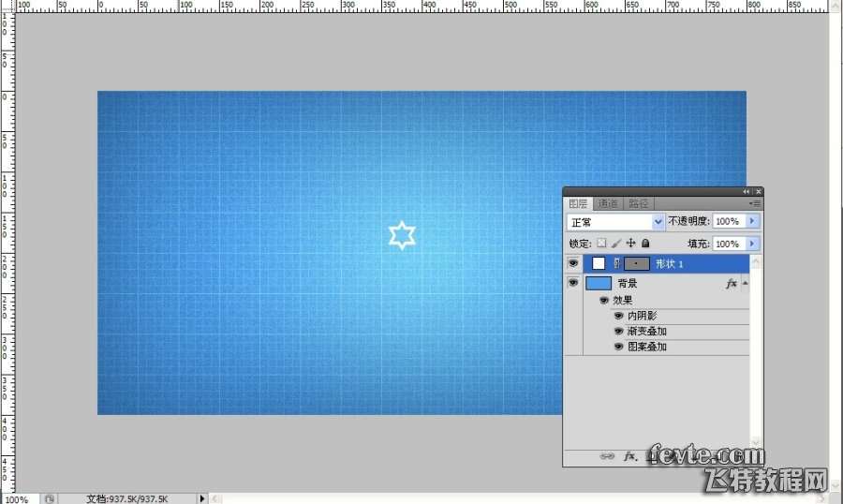Screen dimensions: 843x504
Task: Click the white star shape on canvas
Action: 402,235
